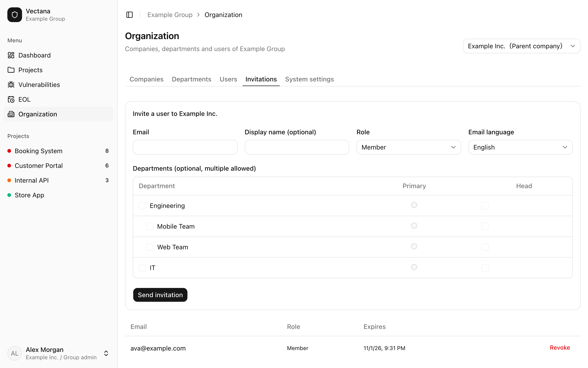Click the green dot beside Store App
This screenshot has height=368, width=588.
click(x=9, y=195)
